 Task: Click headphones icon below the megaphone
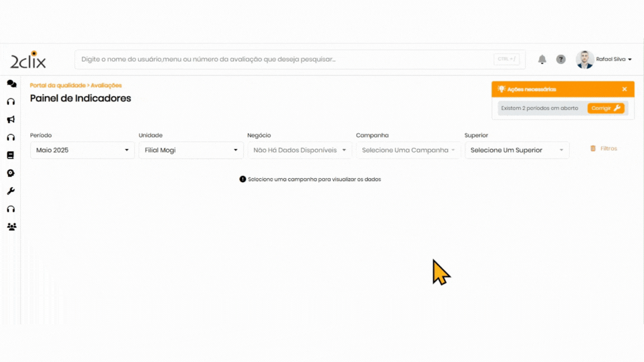coord(11,137)
